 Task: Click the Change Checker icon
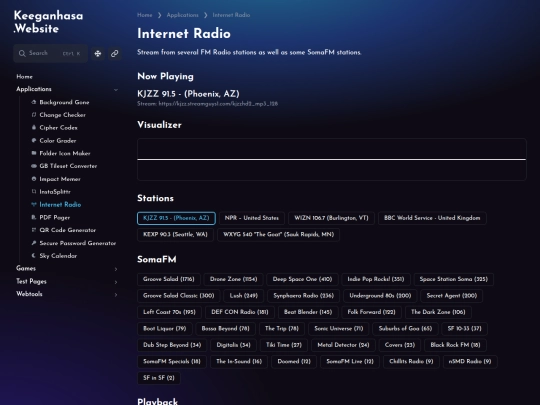[34, 115]
